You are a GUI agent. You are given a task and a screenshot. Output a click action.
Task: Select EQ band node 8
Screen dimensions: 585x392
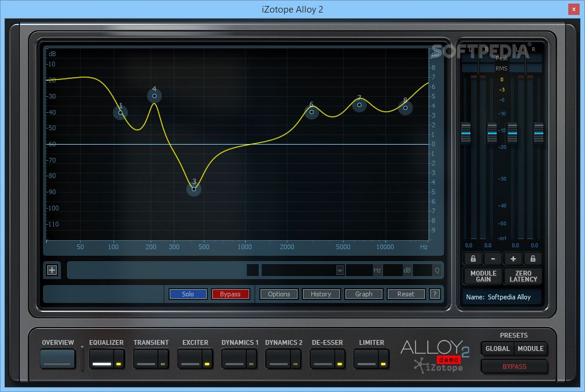pyautogui.click(x=406, y=108)
